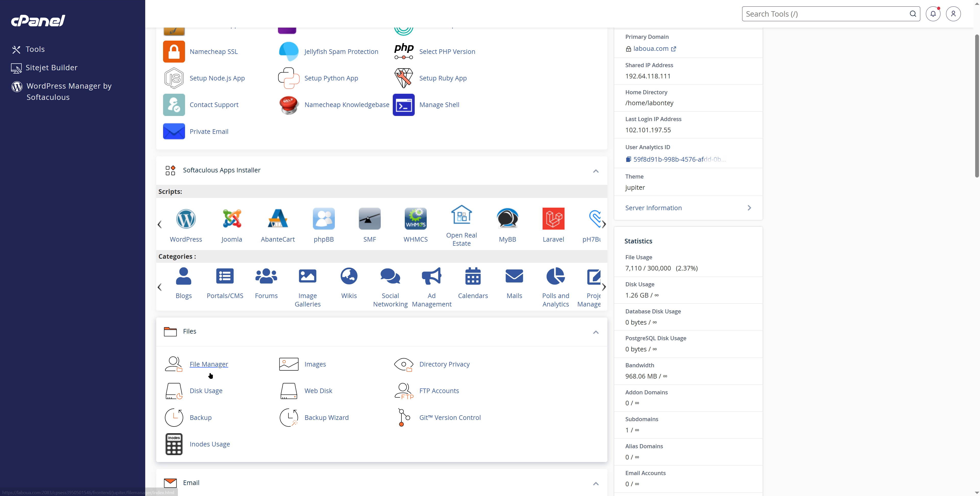Open the File Manager link
The width and height of the screenshot is (980, 496).
209,364
